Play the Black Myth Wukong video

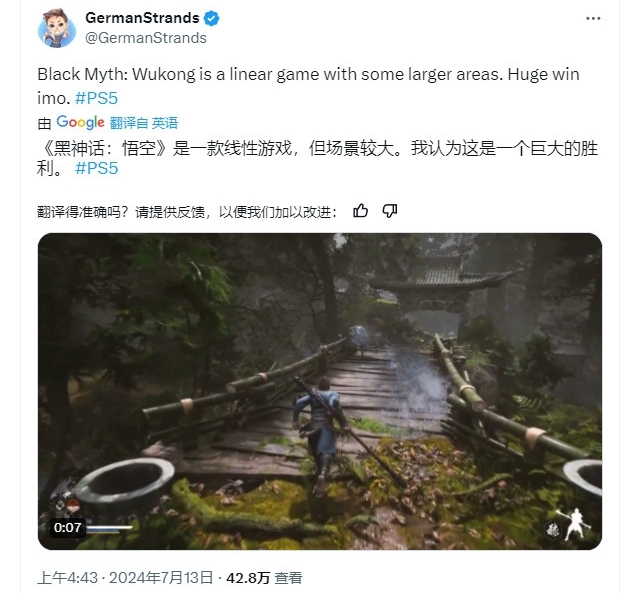tap(320, 391)
